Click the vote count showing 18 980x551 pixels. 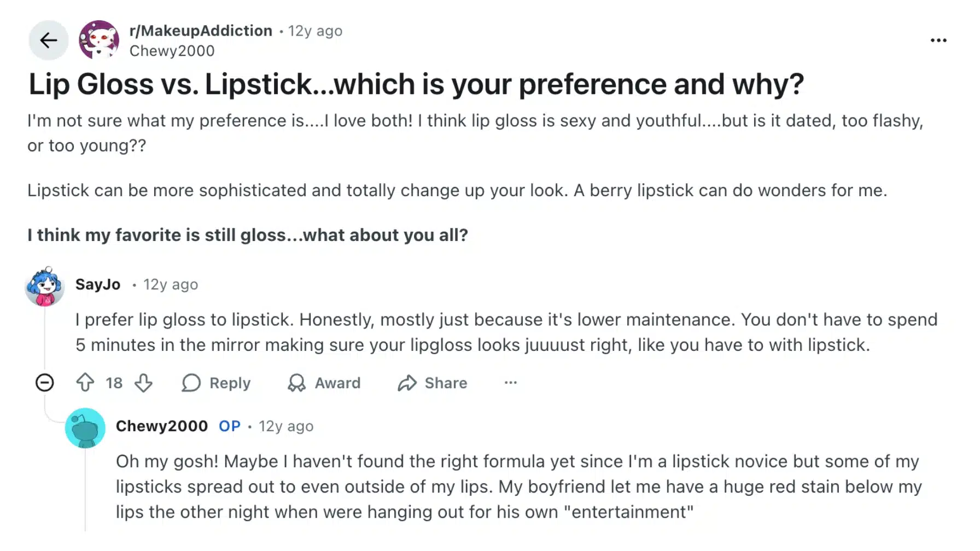(x=114, y=383)
